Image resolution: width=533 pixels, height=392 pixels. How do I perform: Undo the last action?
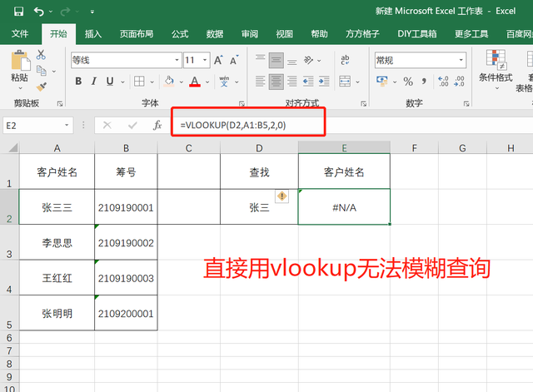tap(39, 12)
